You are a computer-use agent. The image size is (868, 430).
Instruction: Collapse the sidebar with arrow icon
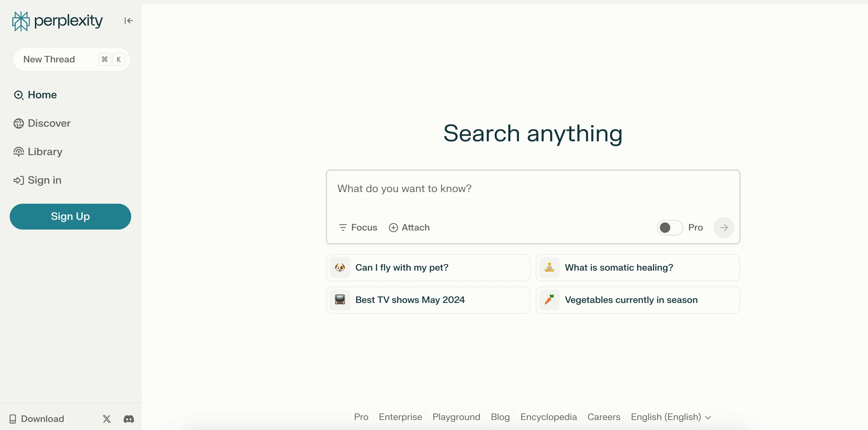coord(128,21)
